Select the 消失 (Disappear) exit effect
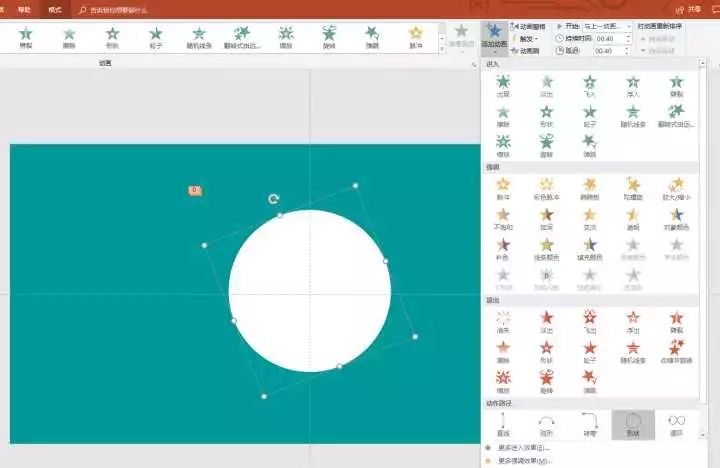The height and width of the screenshot is (468, 720). coord(503,320)
